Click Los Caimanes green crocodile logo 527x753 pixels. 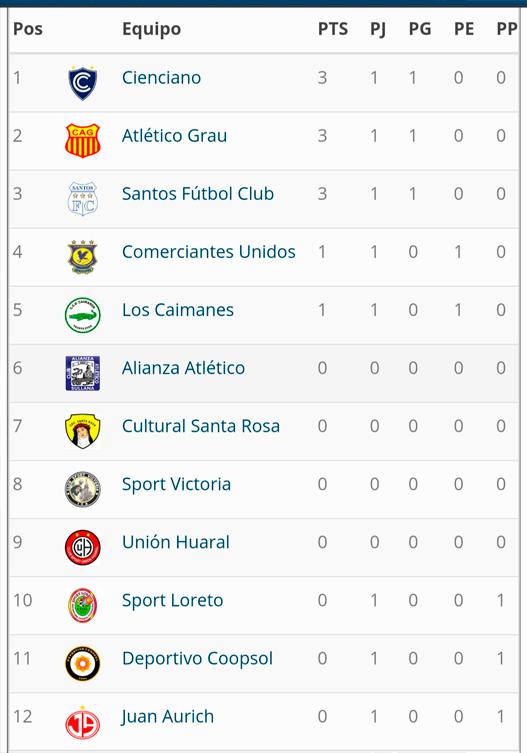pyautogui.click(x=83, y=315)
